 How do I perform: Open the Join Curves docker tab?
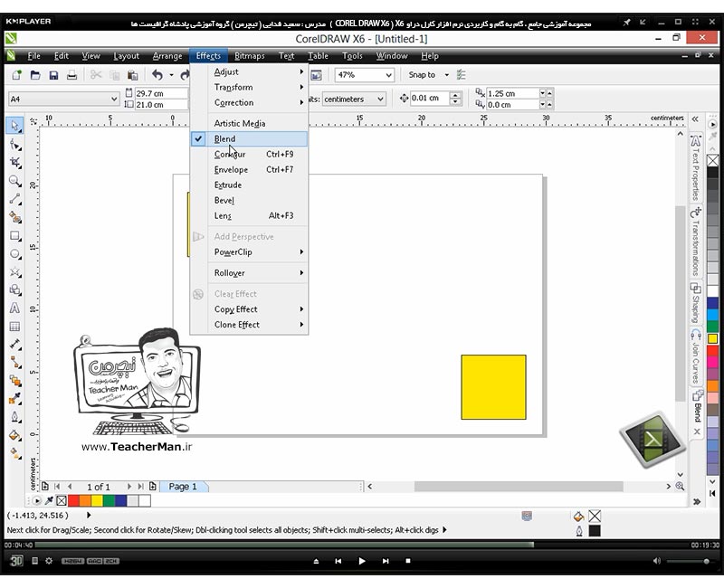point(696,356)
